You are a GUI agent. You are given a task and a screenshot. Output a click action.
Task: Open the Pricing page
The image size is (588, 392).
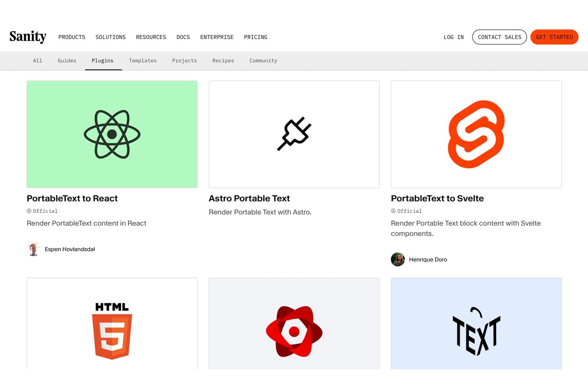coord(255,37)
